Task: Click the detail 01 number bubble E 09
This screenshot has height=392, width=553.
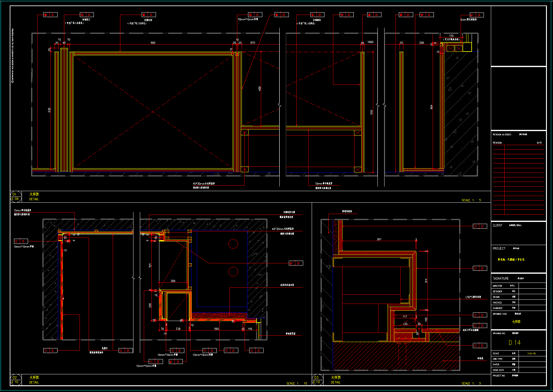Action: pyautogui.click(x=16, y=197)
